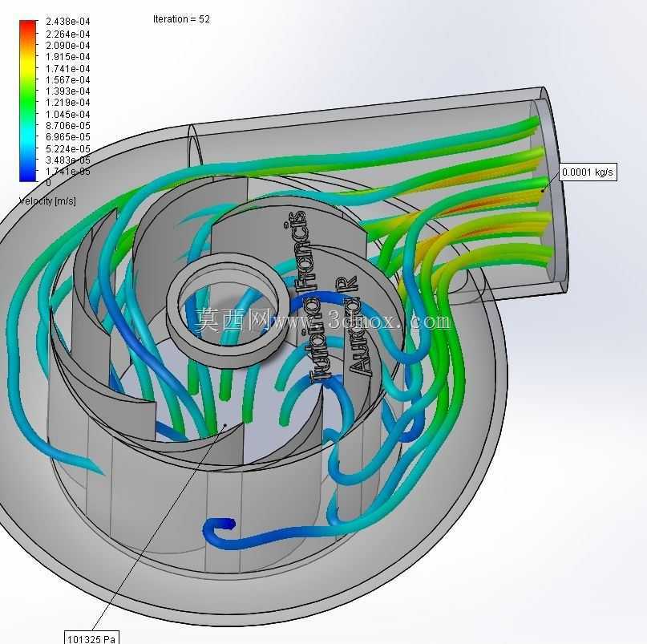Select the 101325 Pa pressure callout
647x644 pixels.
91,638
